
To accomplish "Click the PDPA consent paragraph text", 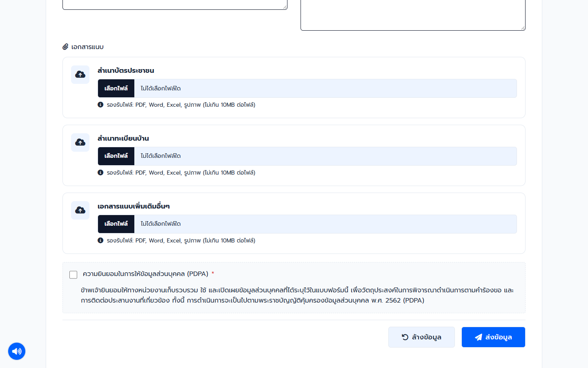I will point(297,295).
